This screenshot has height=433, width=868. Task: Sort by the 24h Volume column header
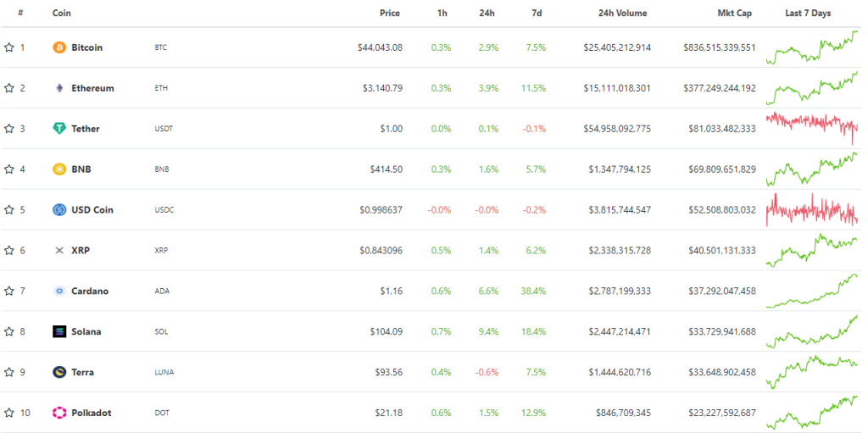(x=622, y=14)
